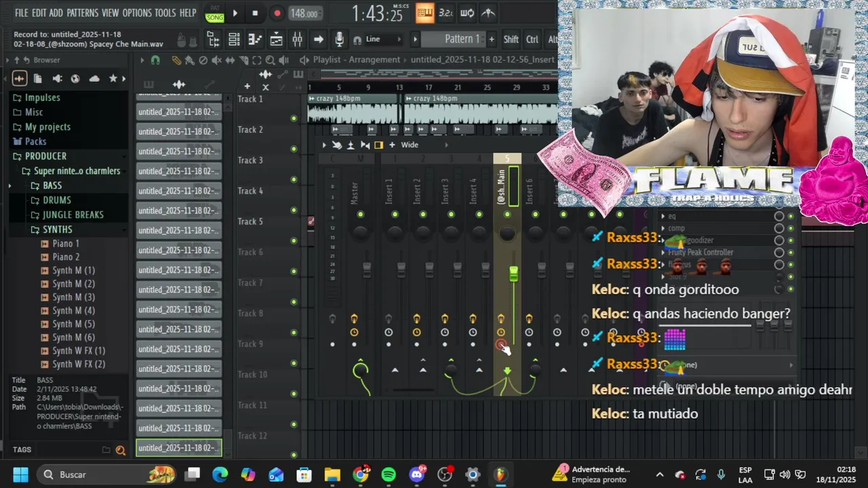This screenshot has height=488, width=868.
Task: Click the microphone recording icon
Action: pyautogui.click(x=339, y=39)
